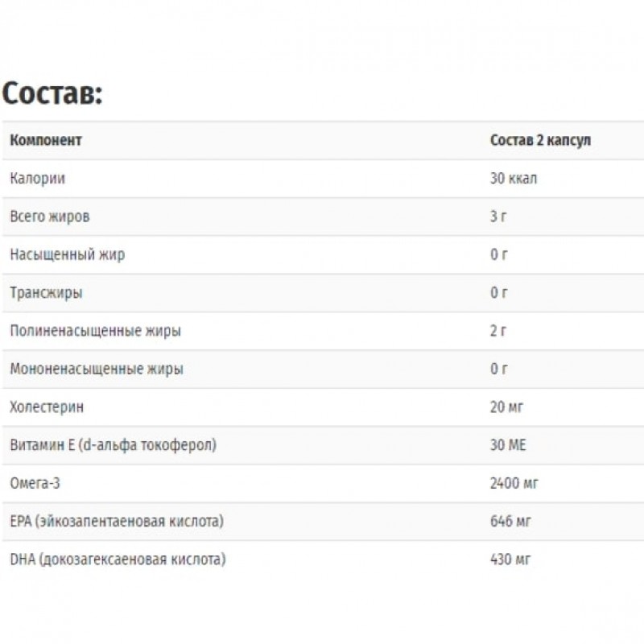Select the "Мононенасыщенные жиры" label

96,369
